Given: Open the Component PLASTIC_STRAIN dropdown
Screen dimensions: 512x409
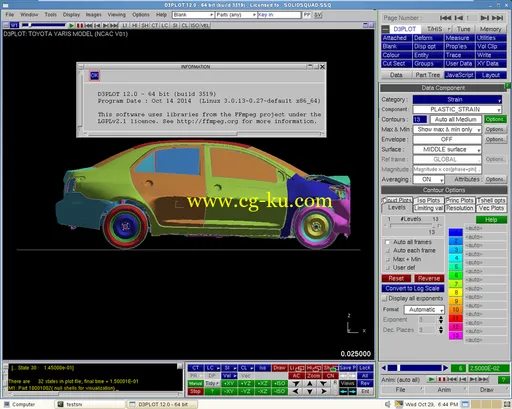Looking at the screenshot, I should pos(457,109).
